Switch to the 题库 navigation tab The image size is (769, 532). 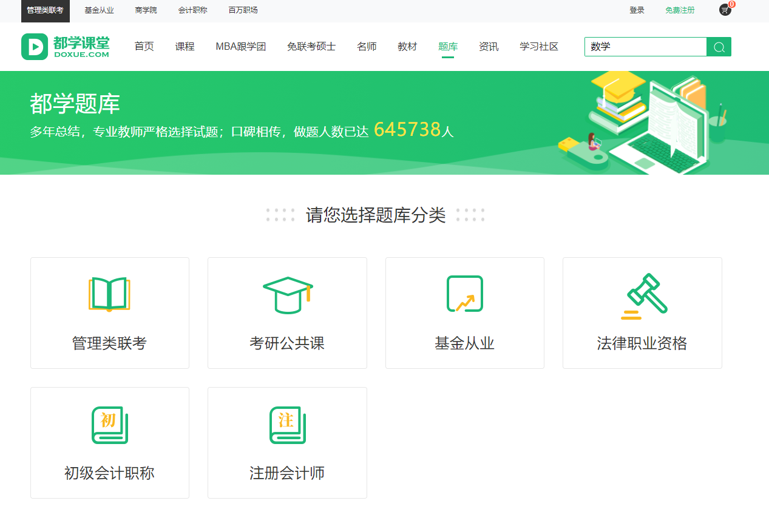pyautogui.click(x=447, y=46)
